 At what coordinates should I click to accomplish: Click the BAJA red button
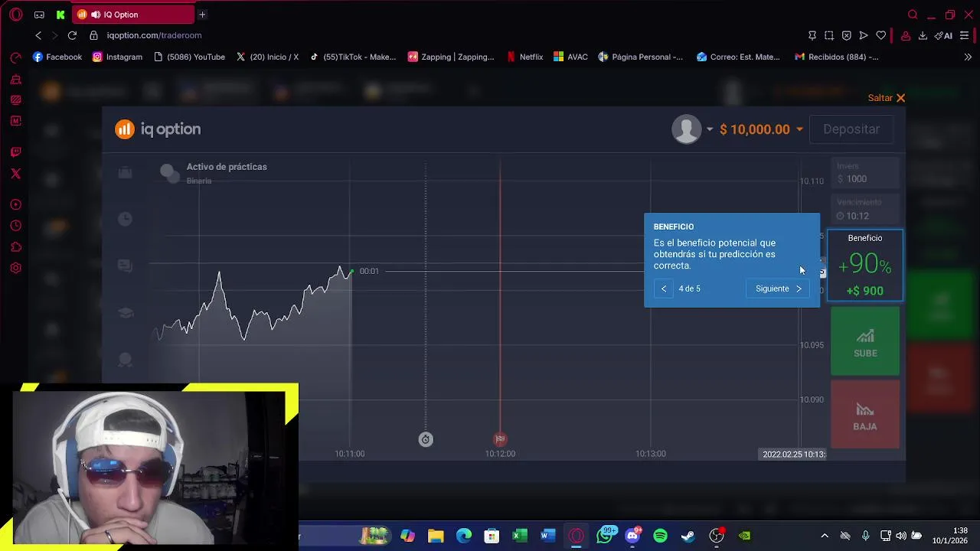click(865, 415)
